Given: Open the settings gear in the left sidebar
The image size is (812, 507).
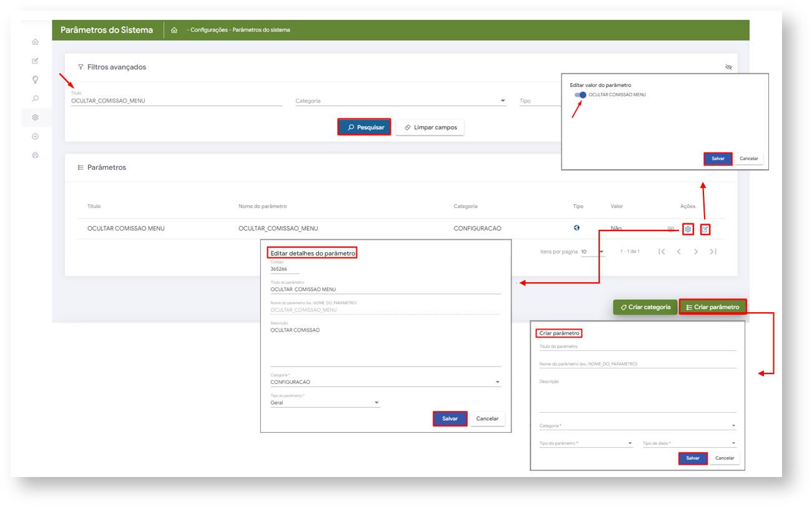Looking at the screenshot, I should click(x=35, y=117).
